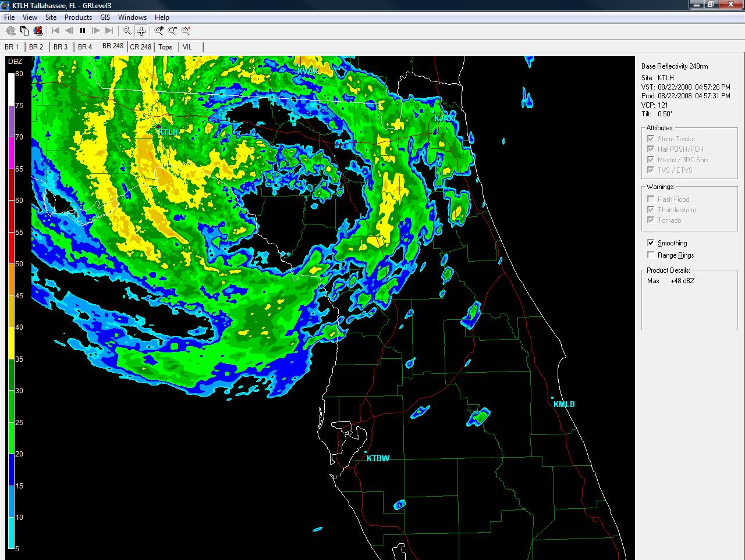Click the 'Max: +48 dBZ' product detail
The image size is (745, 560).
(x=670, y=281)
